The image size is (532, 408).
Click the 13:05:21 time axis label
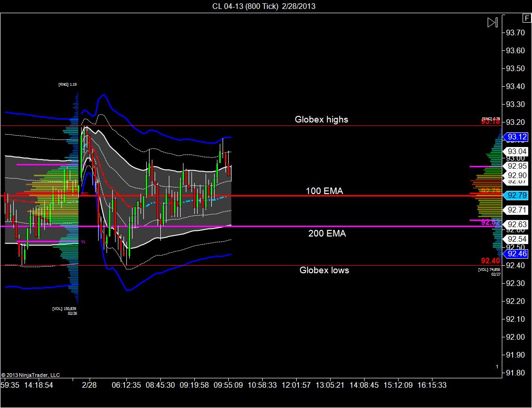[x=330, y=385]
